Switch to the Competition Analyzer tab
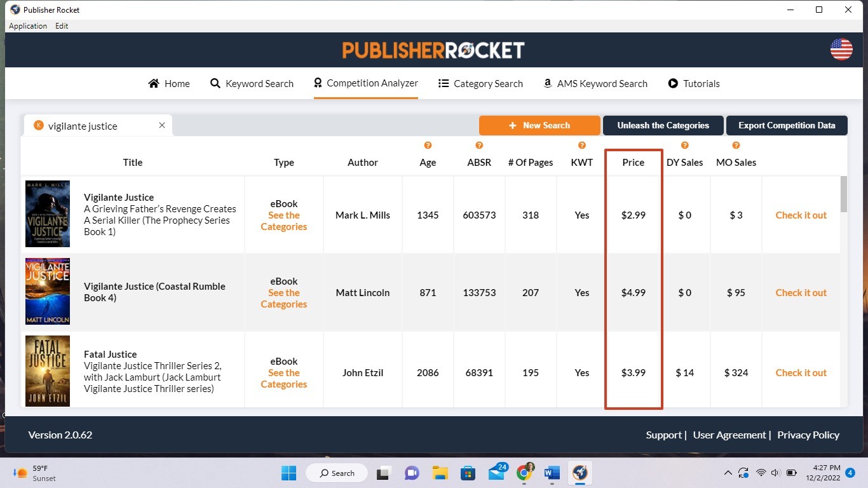 click(x=365, y=83)
